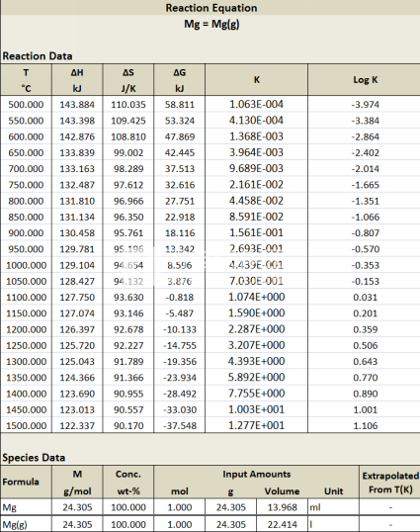Select the ΔG cell showing -0.818
This screenshot has height=532, width=420.
pos(179,298)
